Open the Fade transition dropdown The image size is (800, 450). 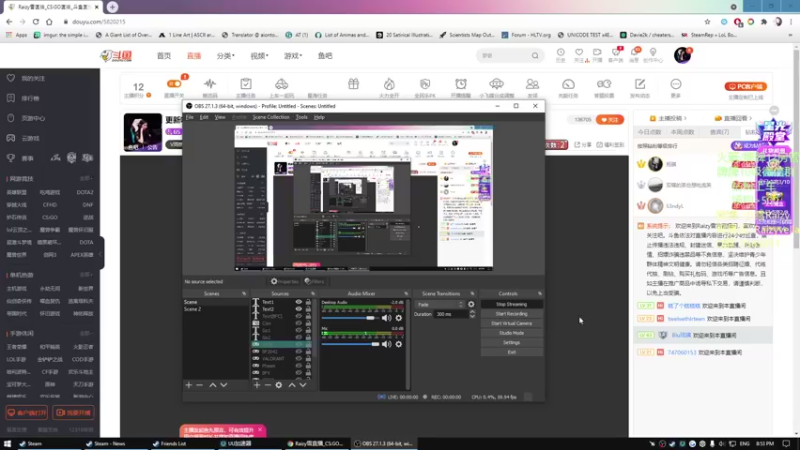pyautogui.click(x=440, y=305)
